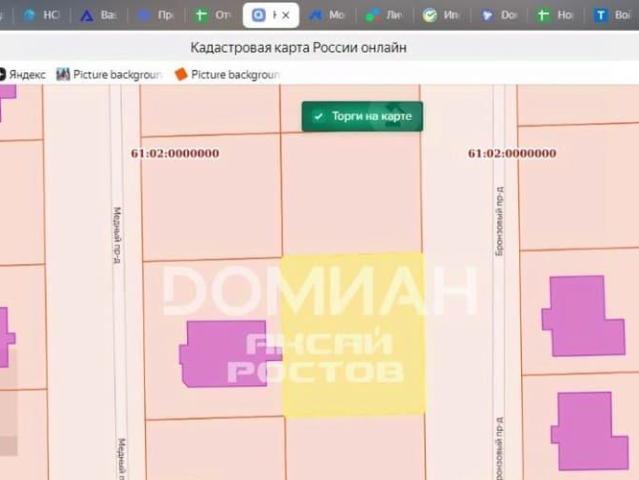The image size is (639, 480).
Task: Click the page title "Кадастровая карта России онлайн"
Action: 298,48
